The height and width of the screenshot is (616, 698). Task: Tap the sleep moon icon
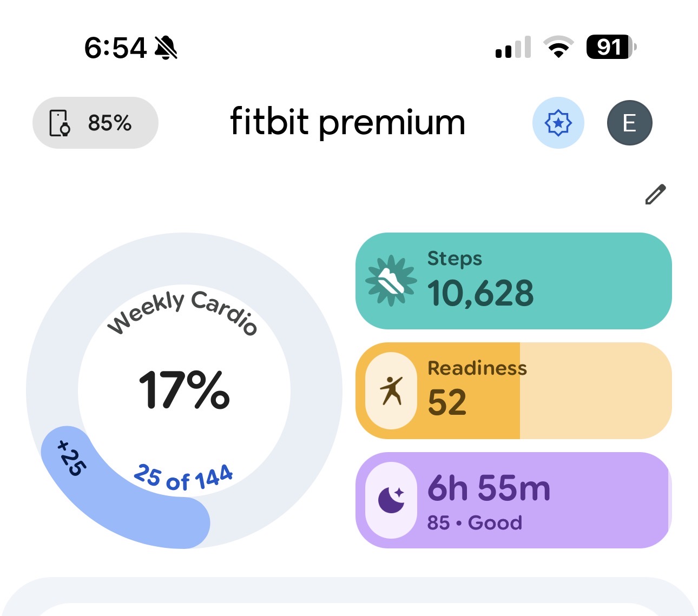click(391, 500)
